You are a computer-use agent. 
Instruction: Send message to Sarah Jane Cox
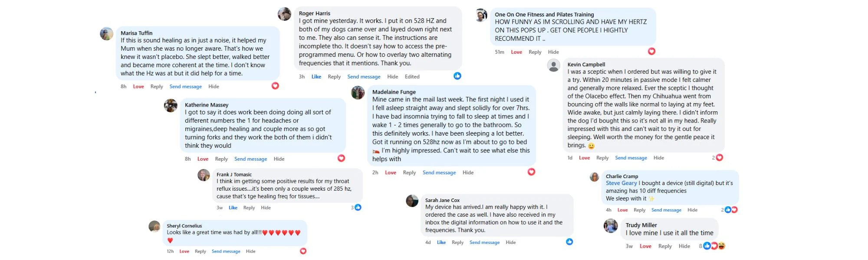[484, 242]
